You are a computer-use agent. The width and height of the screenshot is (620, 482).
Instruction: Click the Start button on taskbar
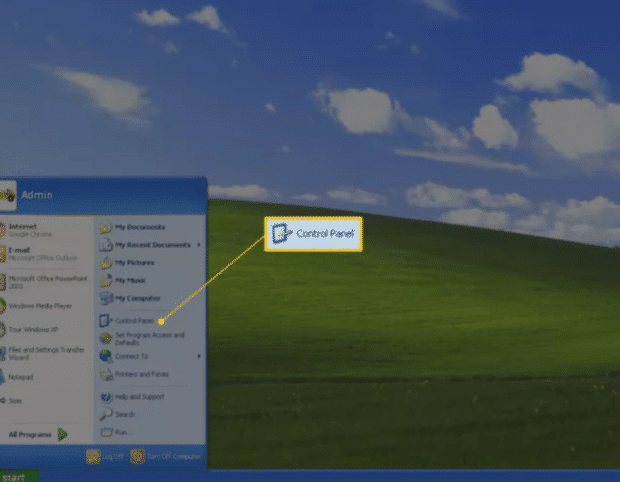coord(19,476)
